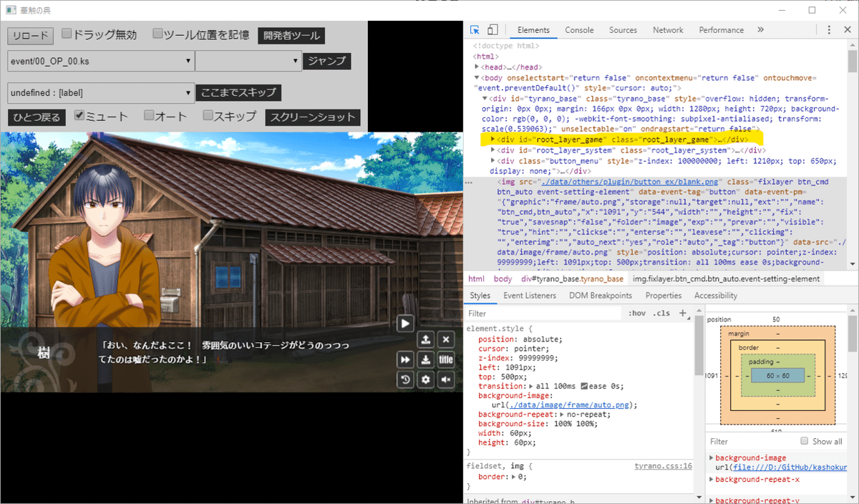The image size is (859, 504).
Task: Expand computed background-image property
Action: coord(712,457)
